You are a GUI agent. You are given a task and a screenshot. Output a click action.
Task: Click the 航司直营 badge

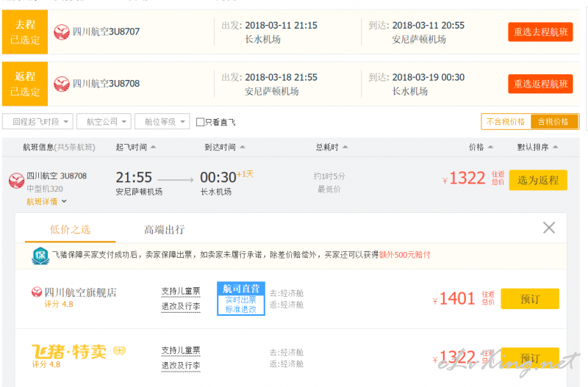[241, 299]
